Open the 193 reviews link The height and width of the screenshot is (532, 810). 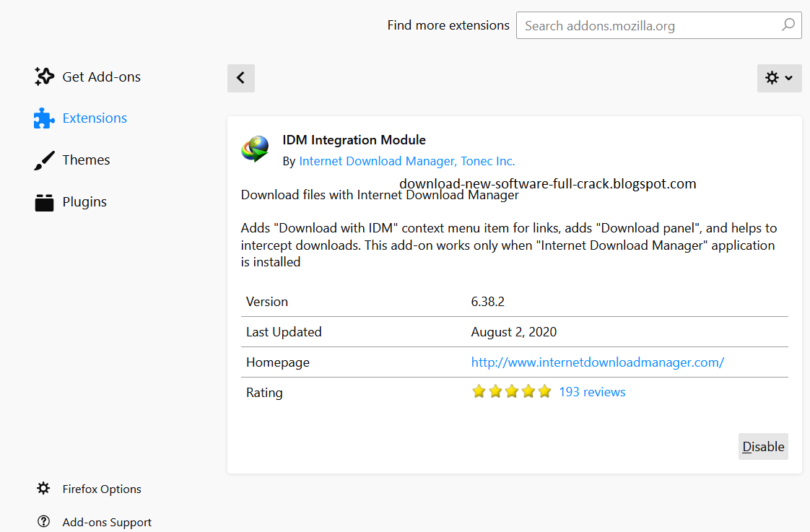point(592,392)
